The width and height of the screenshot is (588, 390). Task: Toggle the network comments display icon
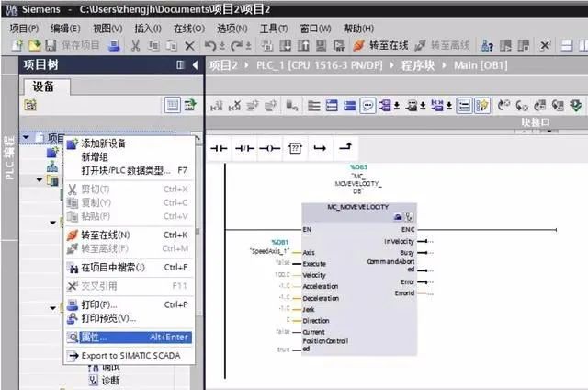tap(367, 106)
